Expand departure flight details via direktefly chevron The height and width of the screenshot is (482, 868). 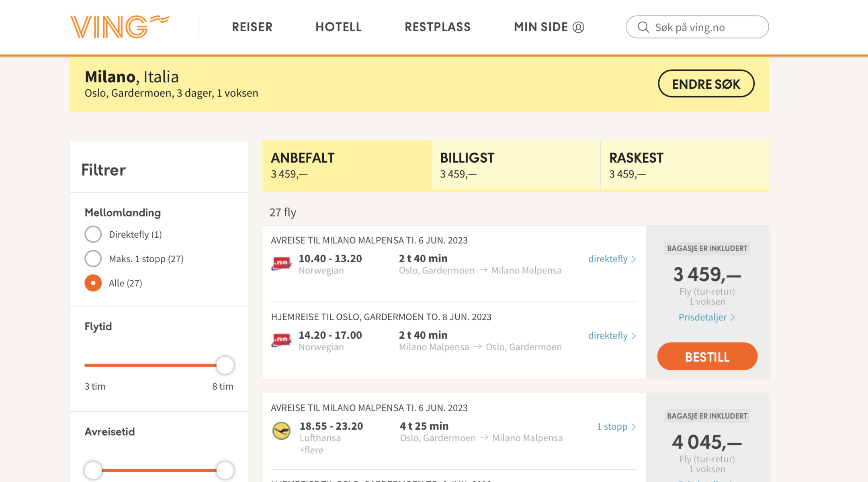611,259
